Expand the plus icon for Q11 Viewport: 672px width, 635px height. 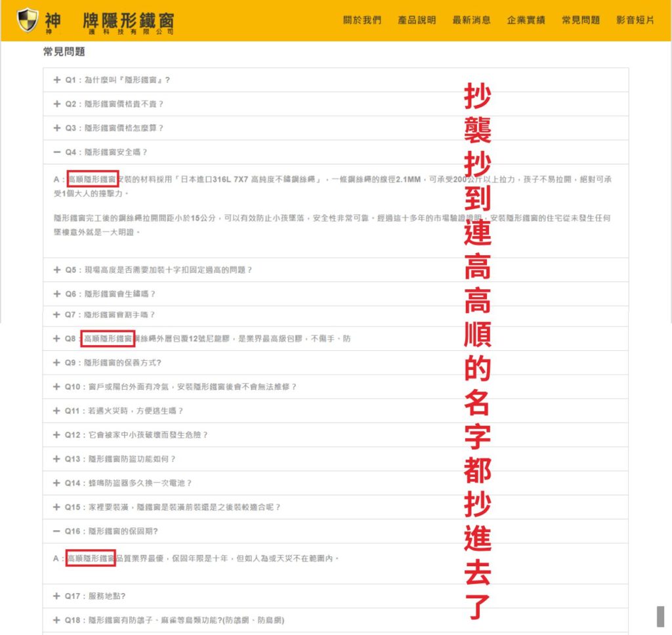click(56, 411)
